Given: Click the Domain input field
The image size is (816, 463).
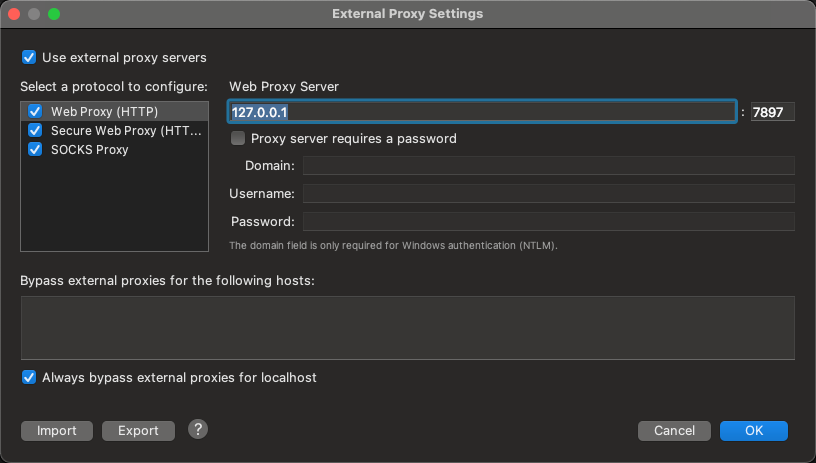Looking at the screenshot, I should point(549,165).
